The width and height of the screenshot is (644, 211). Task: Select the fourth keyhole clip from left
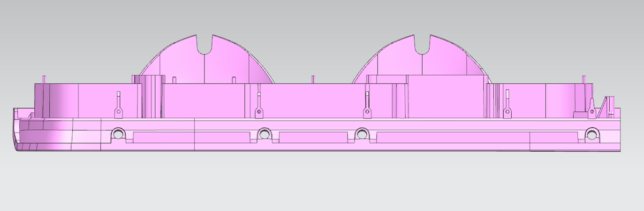point(507,112)
